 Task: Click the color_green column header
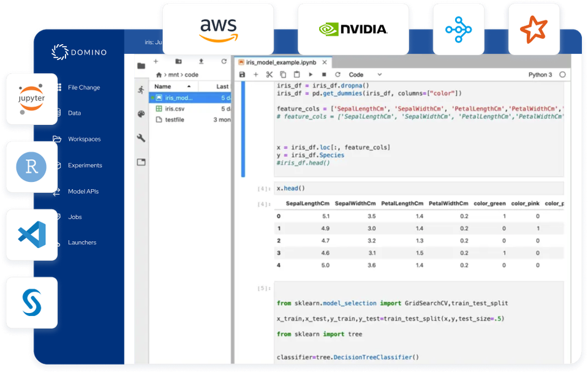(x=489, y=203)
